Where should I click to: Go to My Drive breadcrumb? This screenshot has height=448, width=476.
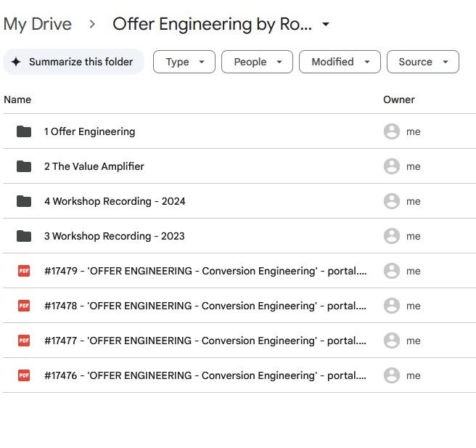[x=38, y=24]
